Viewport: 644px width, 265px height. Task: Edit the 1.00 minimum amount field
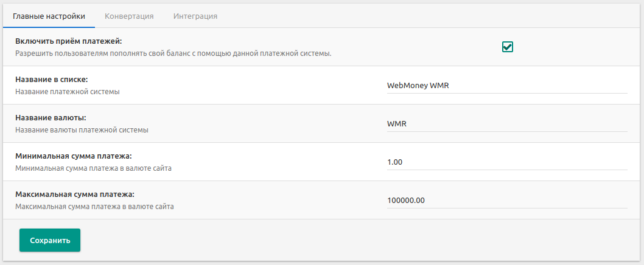coord(506,162)
